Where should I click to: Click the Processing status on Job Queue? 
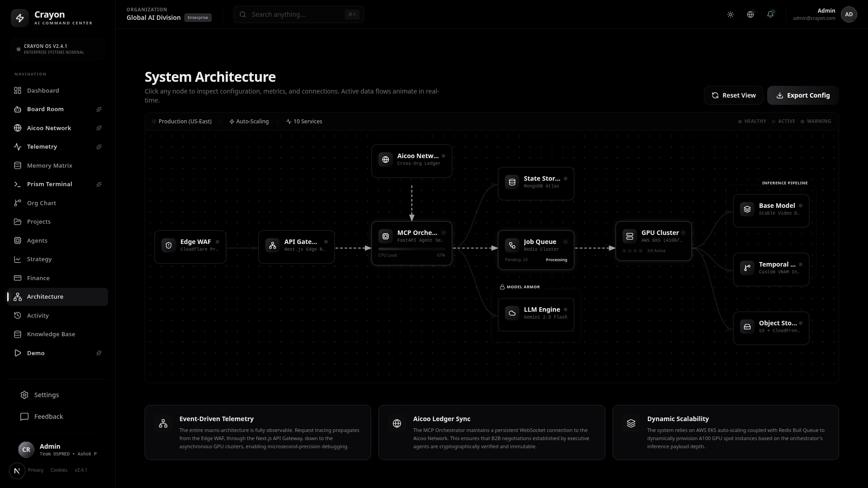557,260
